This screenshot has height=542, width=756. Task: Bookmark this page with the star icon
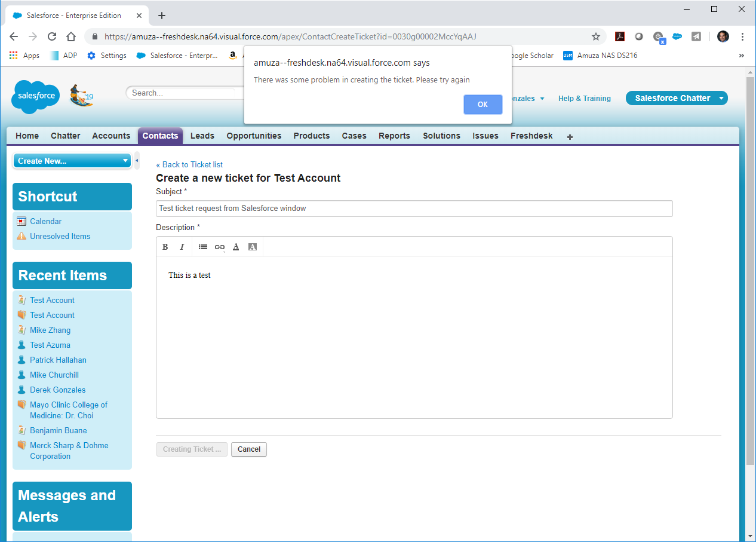(596, 36)
